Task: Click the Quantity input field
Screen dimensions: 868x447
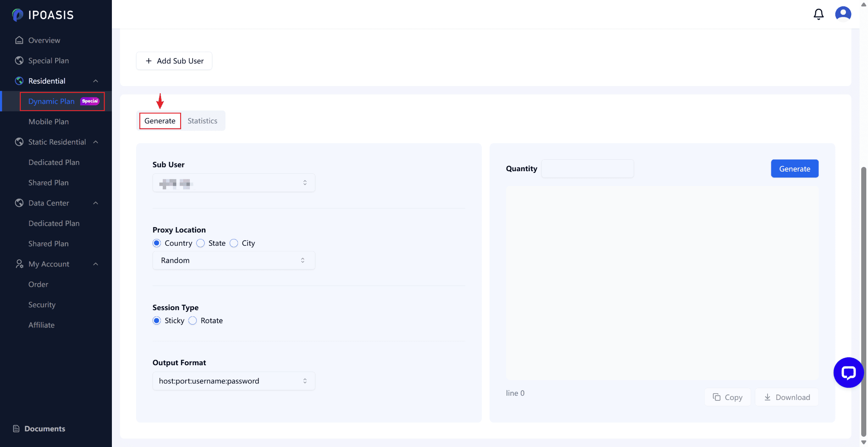Action: (x=587, y=169)
